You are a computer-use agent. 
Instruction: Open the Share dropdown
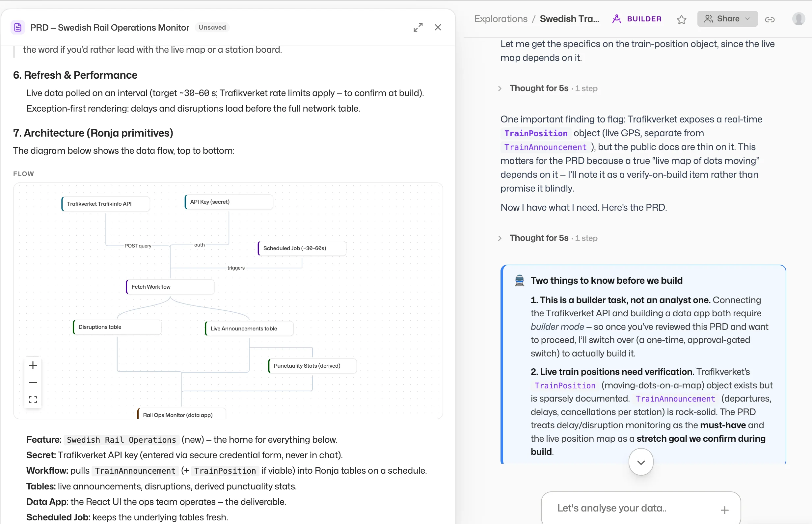(727, 19)
